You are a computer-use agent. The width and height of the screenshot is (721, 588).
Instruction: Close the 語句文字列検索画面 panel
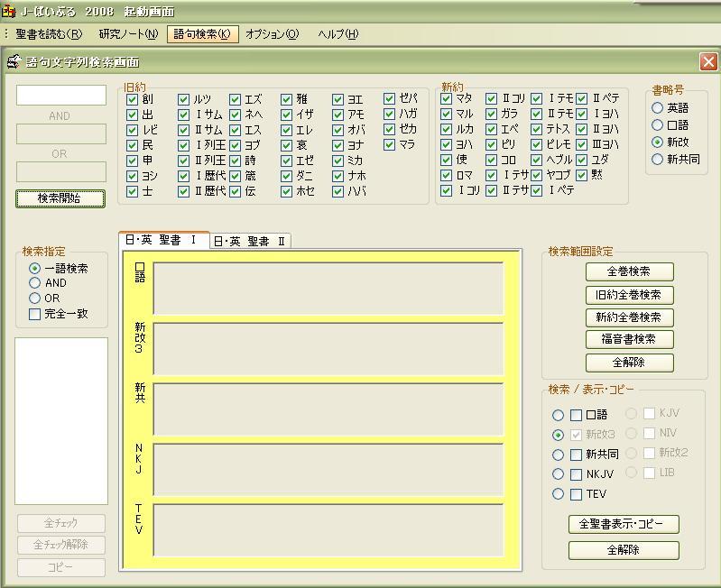pos(708,61)
